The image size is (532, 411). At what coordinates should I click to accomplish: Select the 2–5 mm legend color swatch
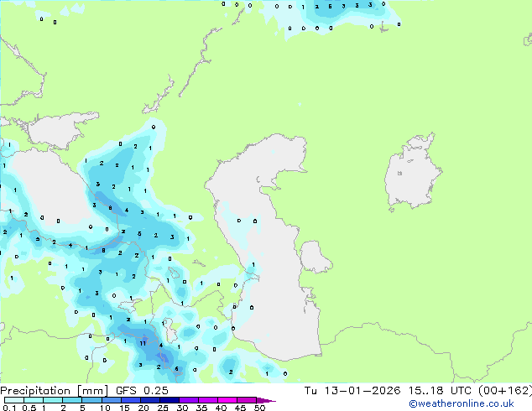[72, 400]
